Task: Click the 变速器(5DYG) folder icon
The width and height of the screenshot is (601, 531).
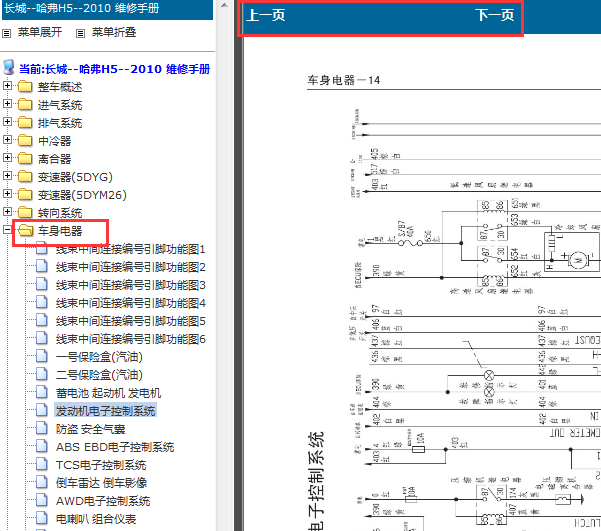Action: pos(25,177)
